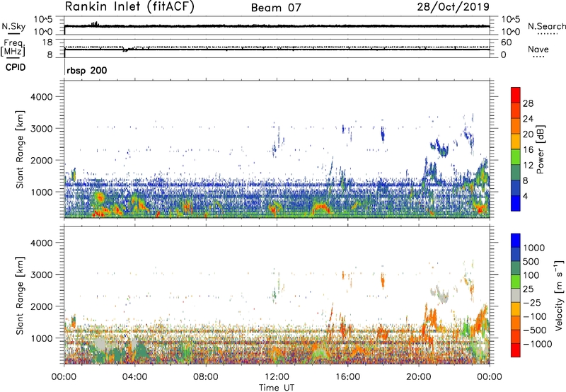566x392 pixels.
Task: Click the '20:00' time axis label
Action: (418, 377)
